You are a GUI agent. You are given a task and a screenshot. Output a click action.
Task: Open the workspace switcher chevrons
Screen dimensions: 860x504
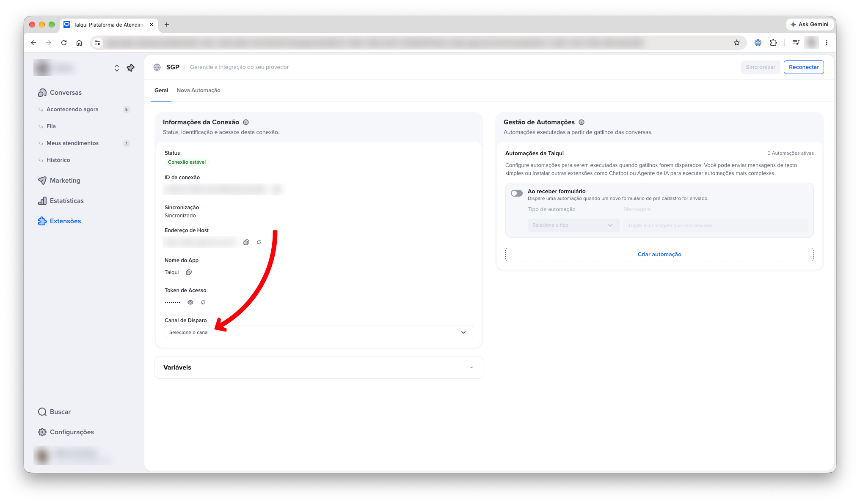117,68
